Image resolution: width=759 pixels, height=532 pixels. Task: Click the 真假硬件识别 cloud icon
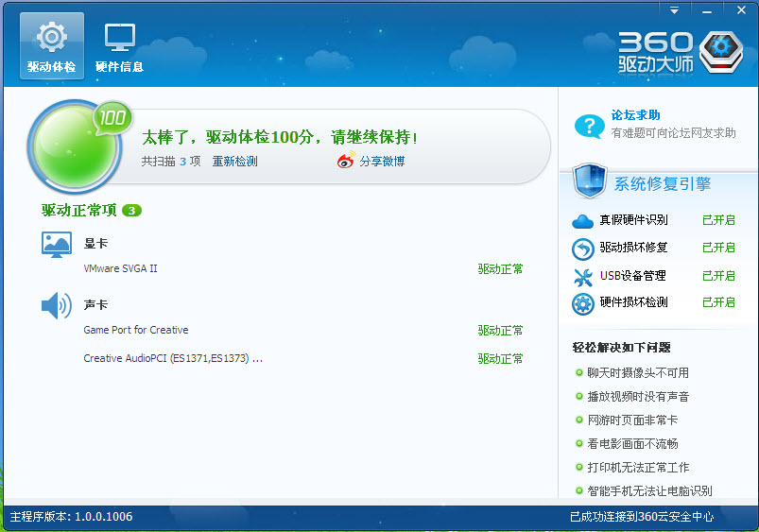click(x=583, y=222)
